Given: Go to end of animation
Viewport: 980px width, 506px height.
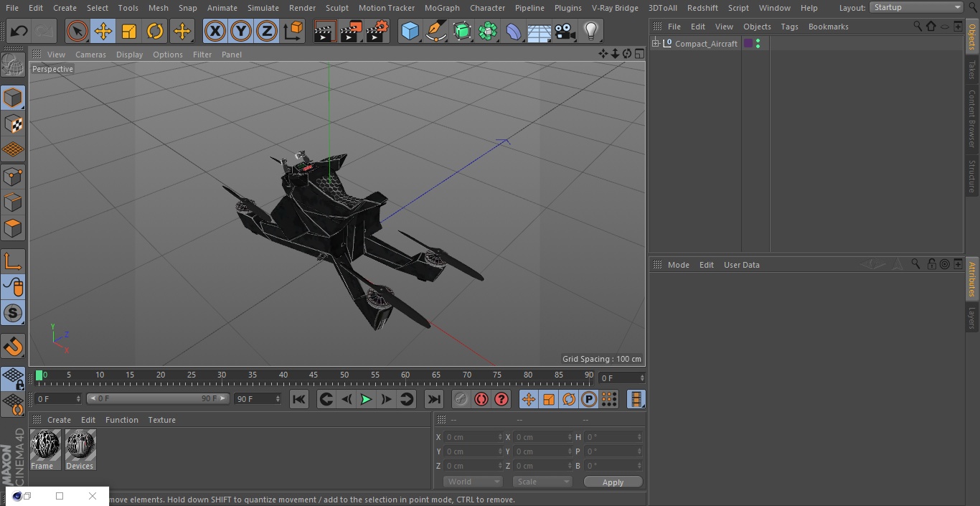Looking at the screenshot, I should 434,399.
